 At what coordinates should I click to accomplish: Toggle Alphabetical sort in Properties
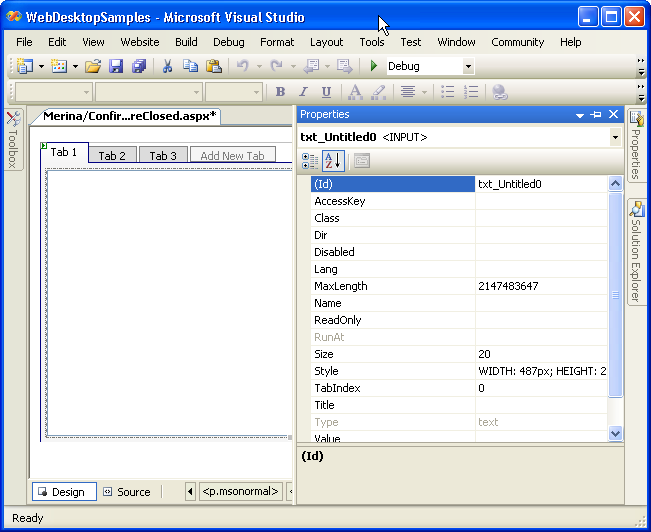pos(333,160)
